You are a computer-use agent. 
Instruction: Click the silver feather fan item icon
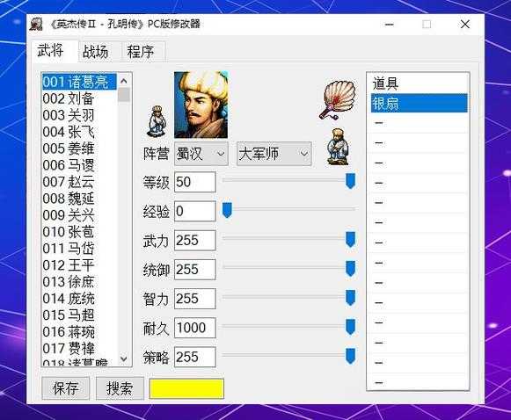click(x=338, y=99)
